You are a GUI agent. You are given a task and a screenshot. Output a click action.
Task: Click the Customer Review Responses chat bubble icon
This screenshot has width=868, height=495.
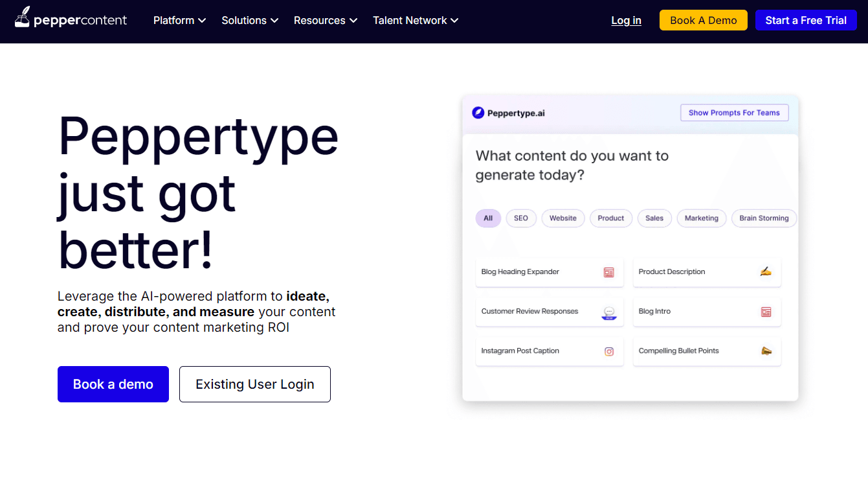tap(608, 312)
